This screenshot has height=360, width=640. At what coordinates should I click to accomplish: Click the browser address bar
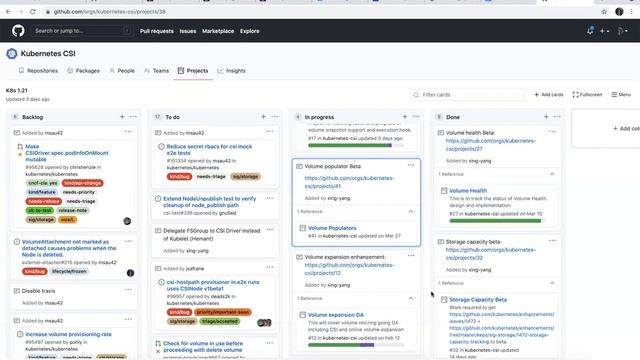click(318, 12)
